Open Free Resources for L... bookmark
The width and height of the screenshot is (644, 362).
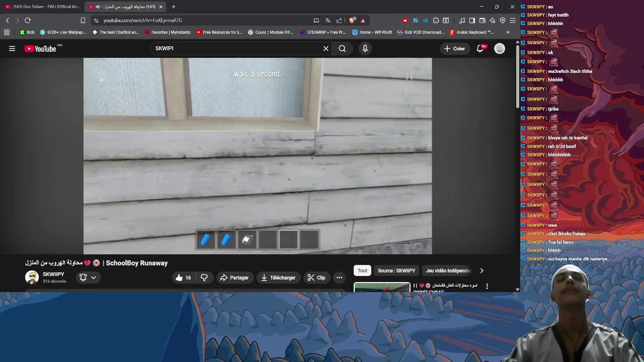[x=219, y=32]
